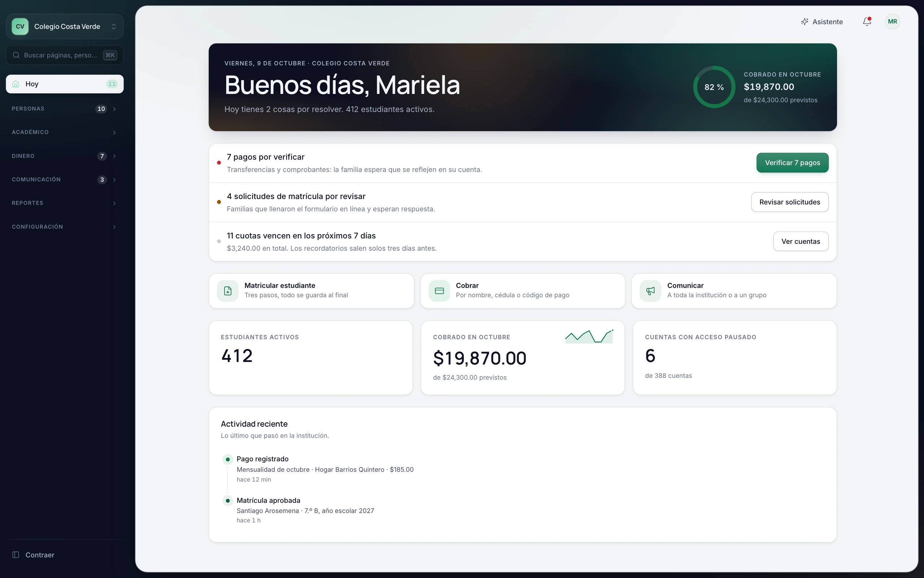924x578 pixels.
Task: Open the Matricular estudiante quick action
Action: 311,291
